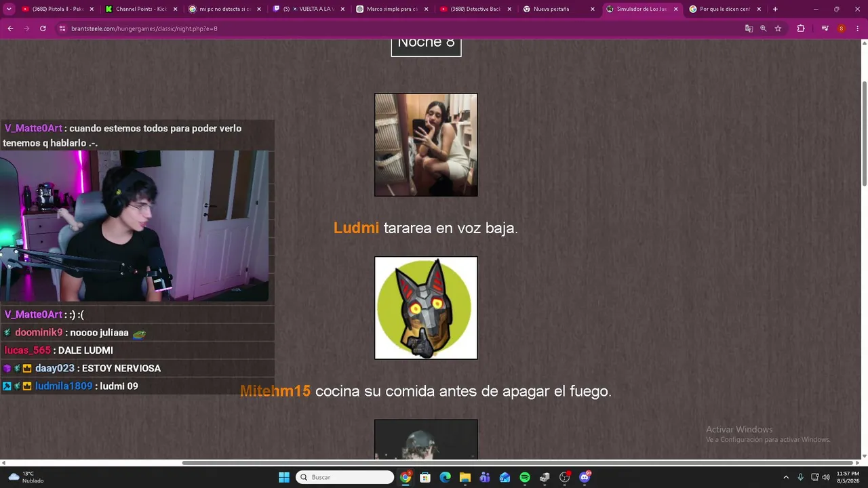Viewport: 868px width, 488px height.
Task: Launch Microsoft Edge from the taskbar
Action: [445, 477]
